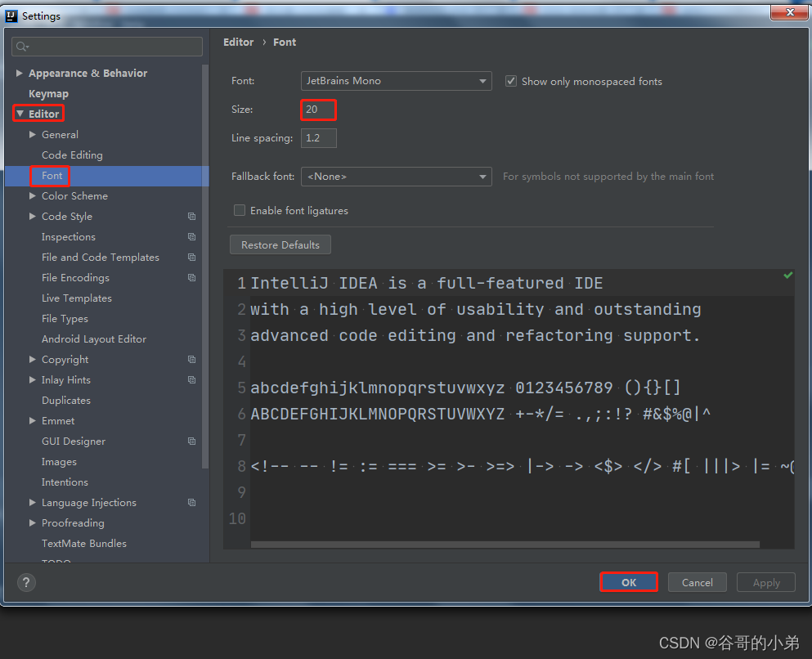Viewport: 812px width, 659px height.
Task: Click the settings search field
Action: point(106,47)
